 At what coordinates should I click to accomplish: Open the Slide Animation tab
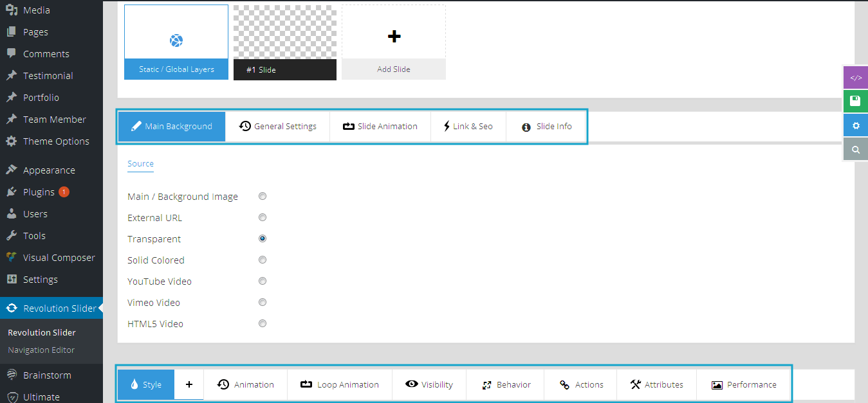click(x=380, y=127)
